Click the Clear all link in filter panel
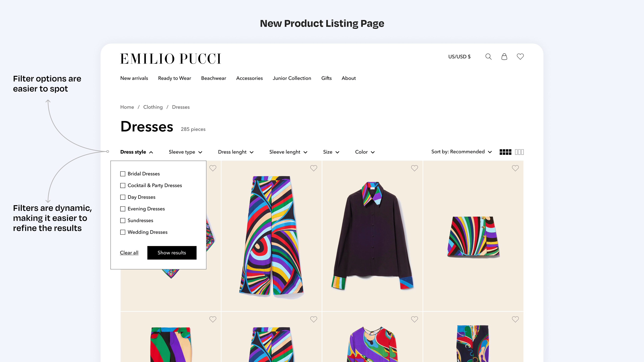Viewport: 644px width, 362px height. point(129,252)
